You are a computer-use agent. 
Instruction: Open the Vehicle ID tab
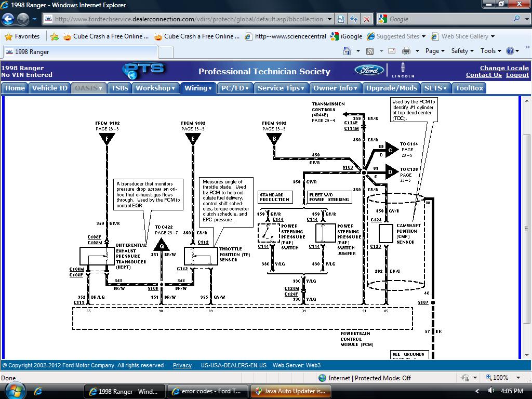(x=49, y=88)
